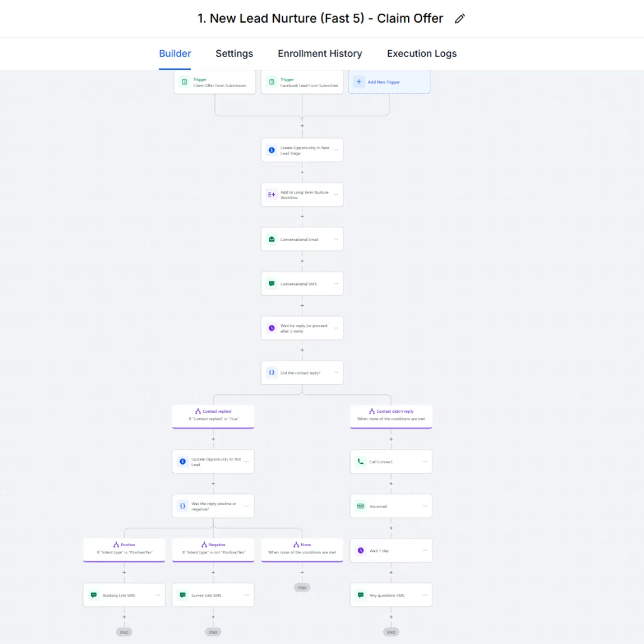Open the Execution Logs tab
The height and width of the screenshot is (644, 644).
[422, 54]
